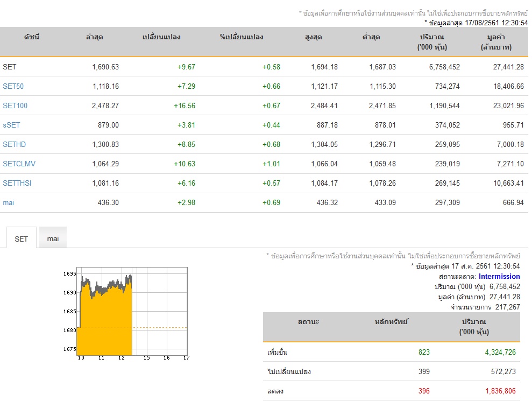532x401 pixels.
Task: Click the SET last value 1,690.63
Action: pos(105,67)
